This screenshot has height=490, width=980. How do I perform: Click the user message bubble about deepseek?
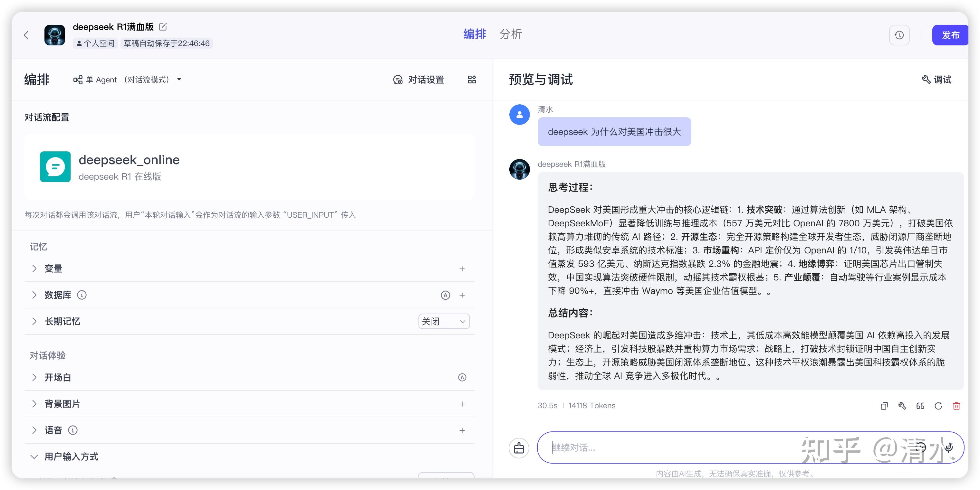coord(614,132)
